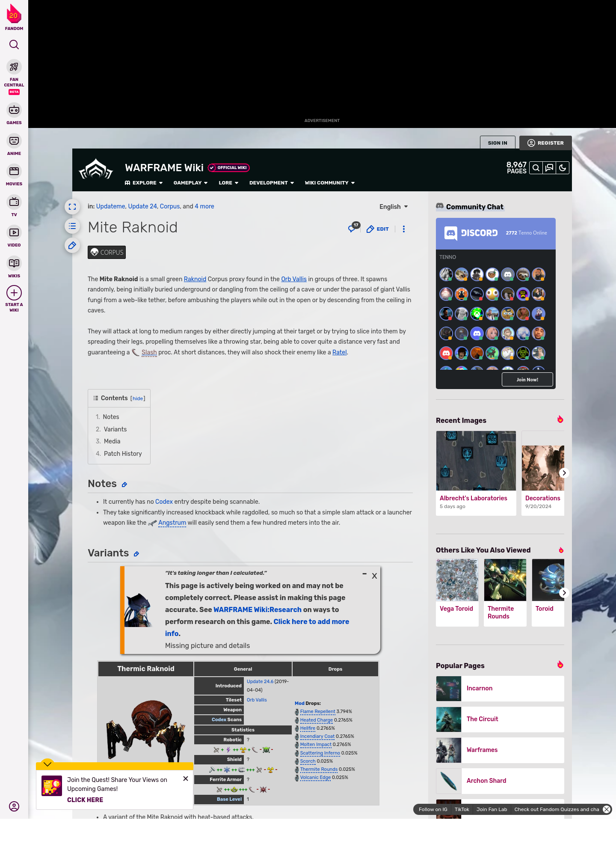
Task: Open the Fandom home logo
Action: 14,17
